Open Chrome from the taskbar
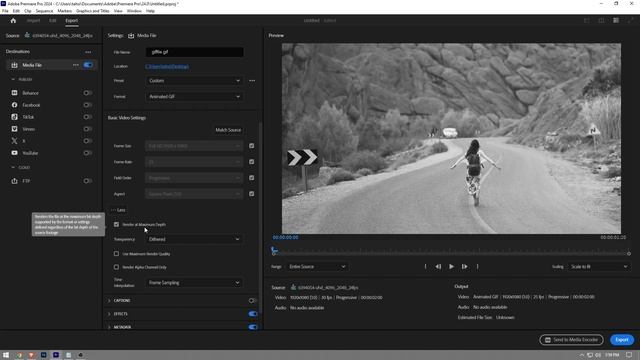The width and height of the screenshot is (640, 360). point(19,355)
